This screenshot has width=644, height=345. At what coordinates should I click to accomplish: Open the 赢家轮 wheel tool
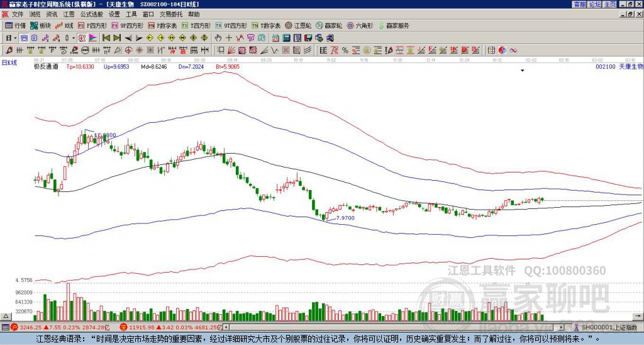[329, 25]
